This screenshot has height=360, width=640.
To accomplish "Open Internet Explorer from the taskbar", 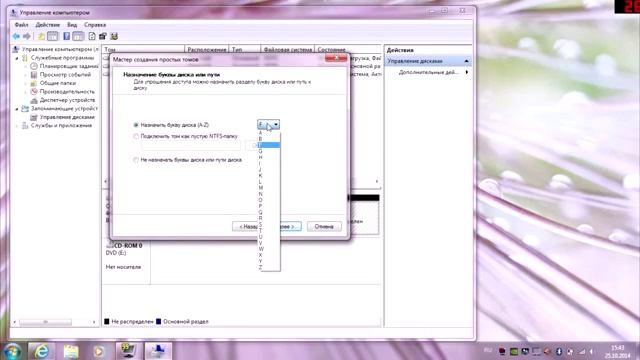I will tap(41, 351).
